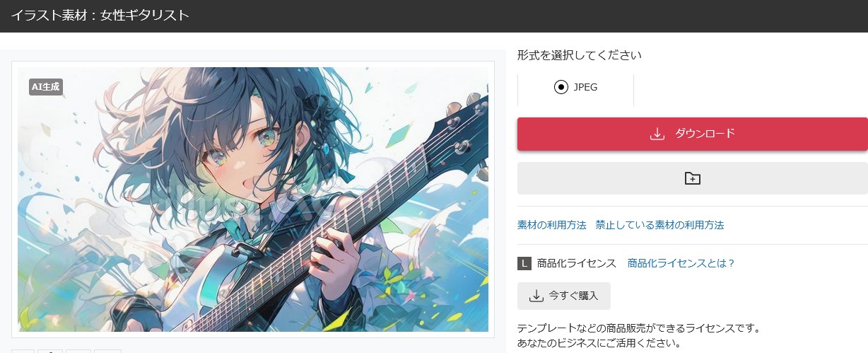This screenshot has height=353, width=868.
Task: Click the download arrow icon on the red button
Action: (x=657, y=134)
